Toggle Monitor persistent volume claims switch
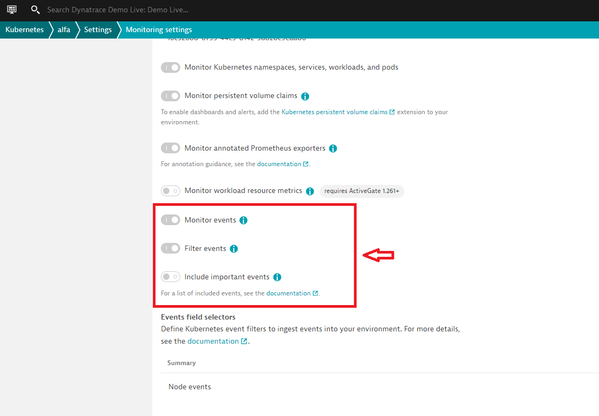This screenshot has height=416, width=599. [170, 96]
